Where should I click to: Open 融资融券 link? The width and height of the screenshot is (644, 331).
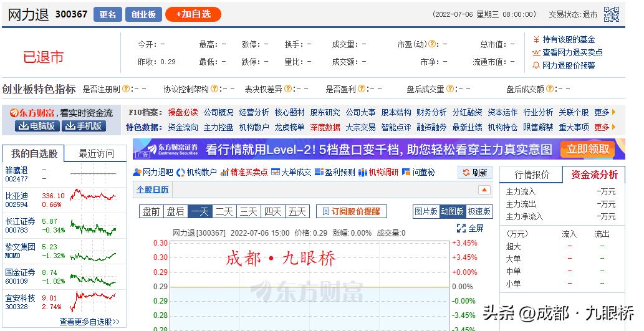431,127
